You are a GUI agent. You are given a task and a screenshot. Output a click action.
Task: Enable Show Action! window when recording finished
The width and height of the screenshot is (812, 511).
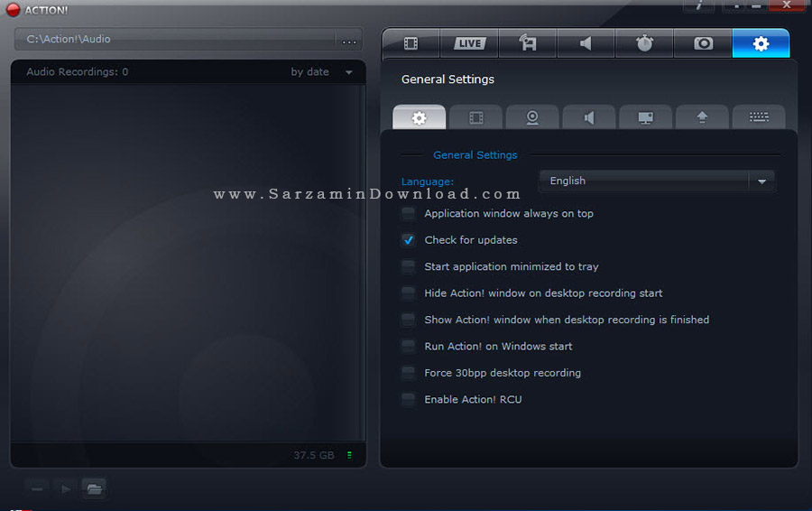click(x=408, y=320)
